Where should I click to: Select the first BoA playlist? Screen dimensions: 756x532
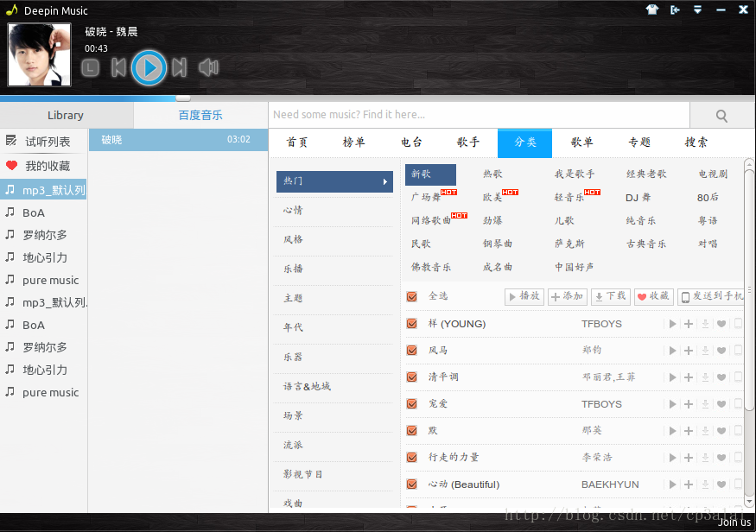click(43, 212)
